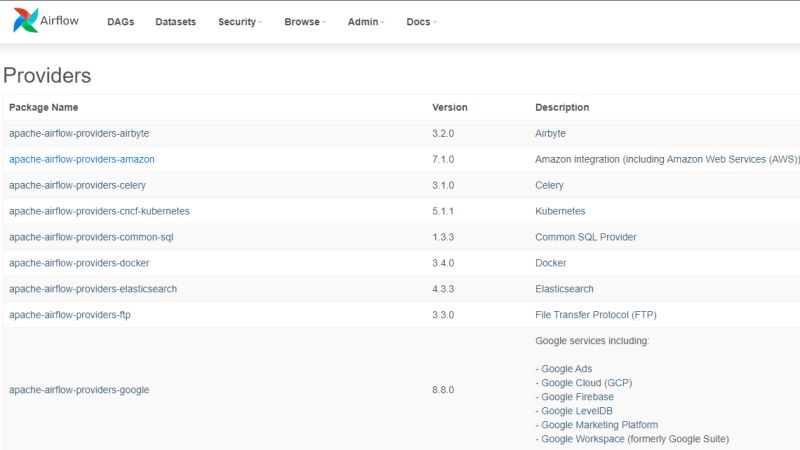Select version 7.1.0 in amazon row
Screen dimensions: 800x450
coord(443,159)
